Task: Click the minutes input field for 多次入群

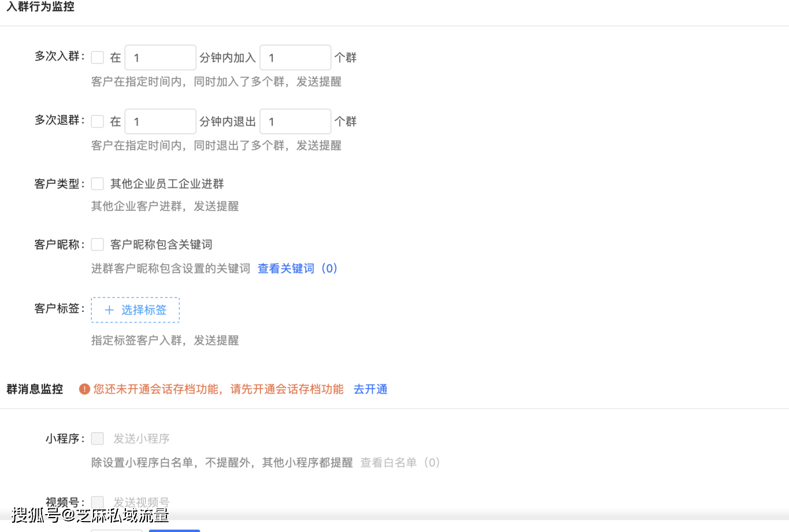Action: (x=160, y=57)
